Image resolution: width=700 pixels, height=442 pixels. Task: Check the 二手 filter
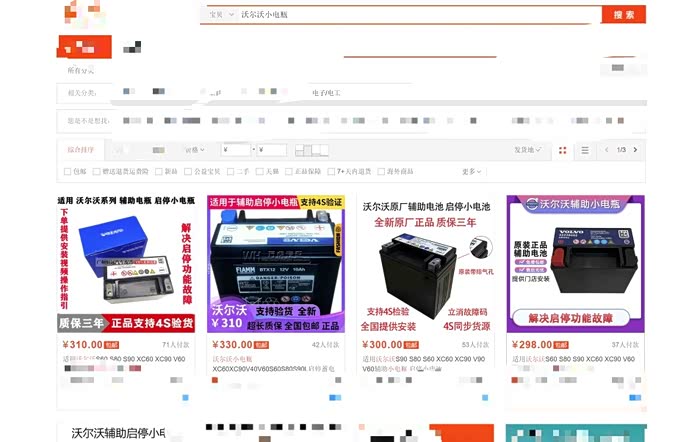point(230,171)
